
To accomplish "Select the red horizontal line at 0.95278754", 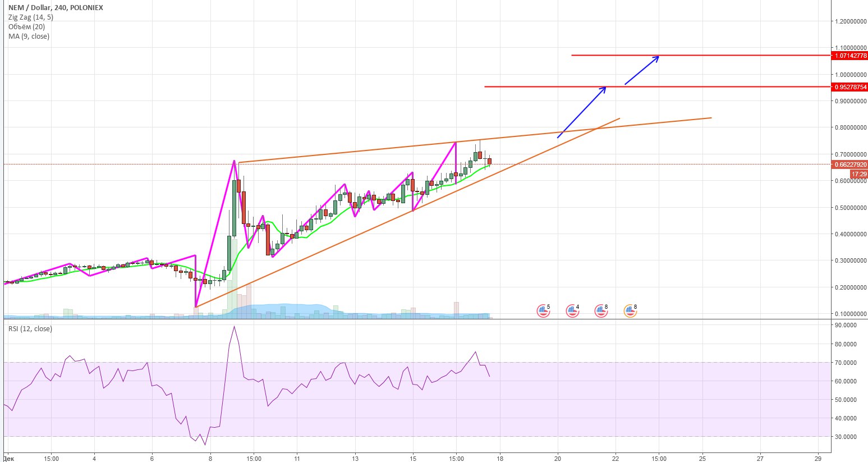I will click(658, 87).
